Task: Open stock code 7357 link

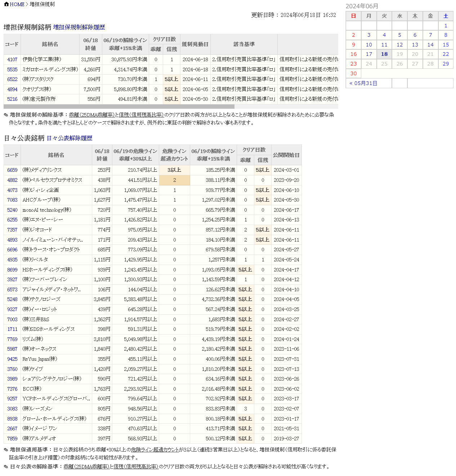Action: coord(12,230)
